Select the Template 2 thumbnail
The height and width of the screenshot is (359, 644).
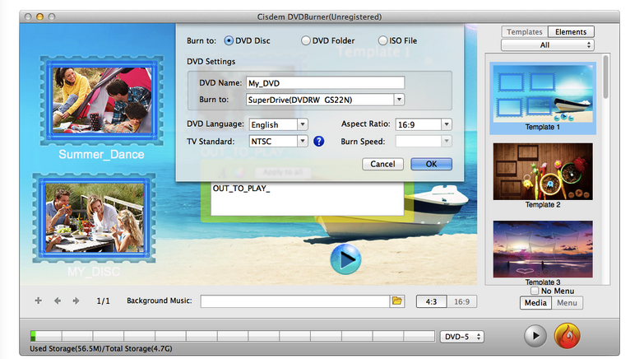coord(543,171)
